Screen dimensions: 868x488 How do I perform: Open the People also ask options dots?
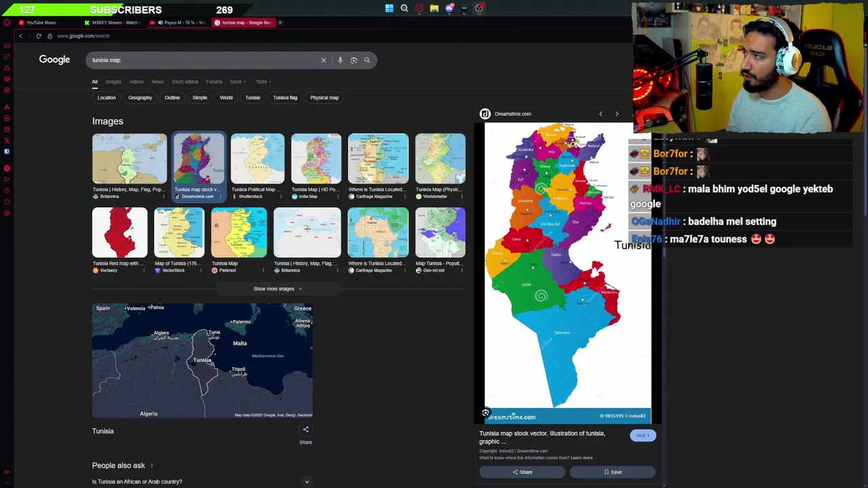click(x=151, y=466)
